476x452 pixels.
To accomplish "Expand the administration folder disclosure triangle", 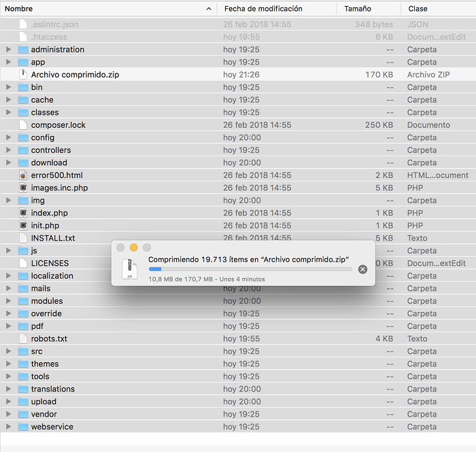I will tap(8, 50).
